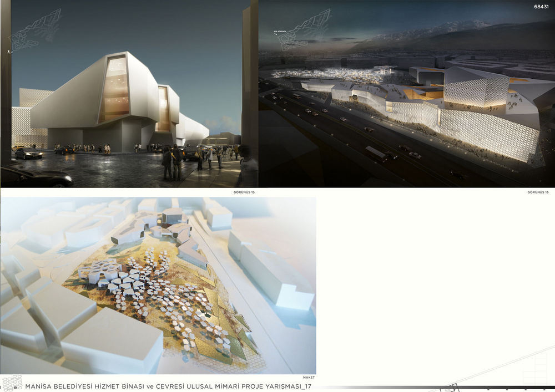Click the small arrow marker under the night render's viewpoint label
555x392 pixels.
(274, 34)
